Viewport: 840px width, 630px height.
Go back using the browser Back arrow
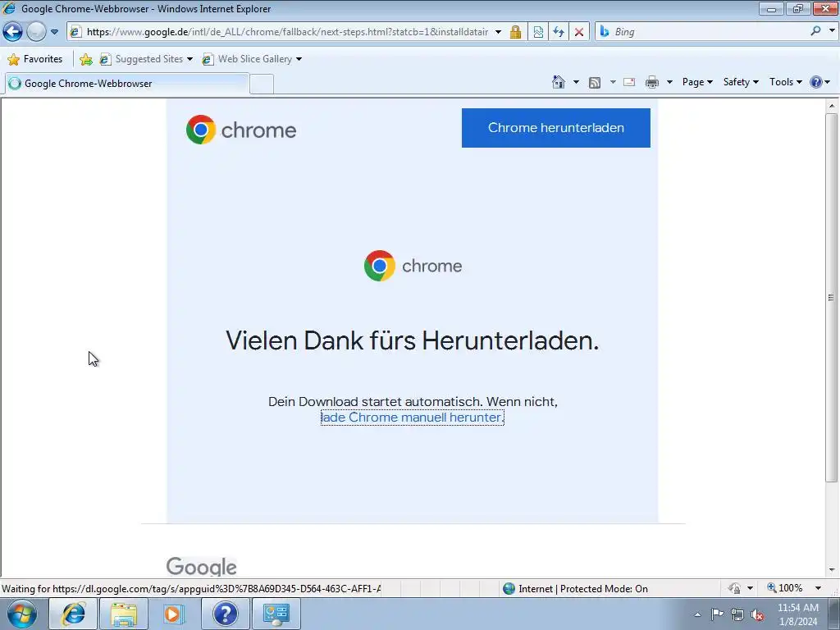13,32
